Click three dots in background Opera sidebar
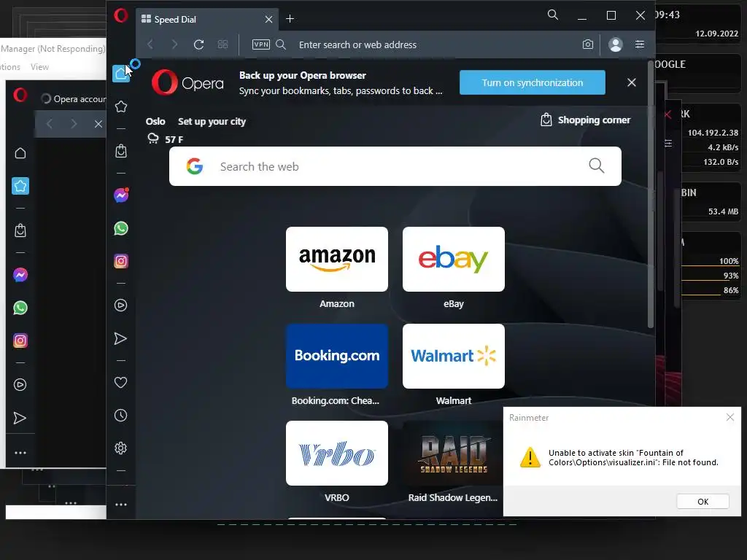747x560 pixels. tap(20, 453)
